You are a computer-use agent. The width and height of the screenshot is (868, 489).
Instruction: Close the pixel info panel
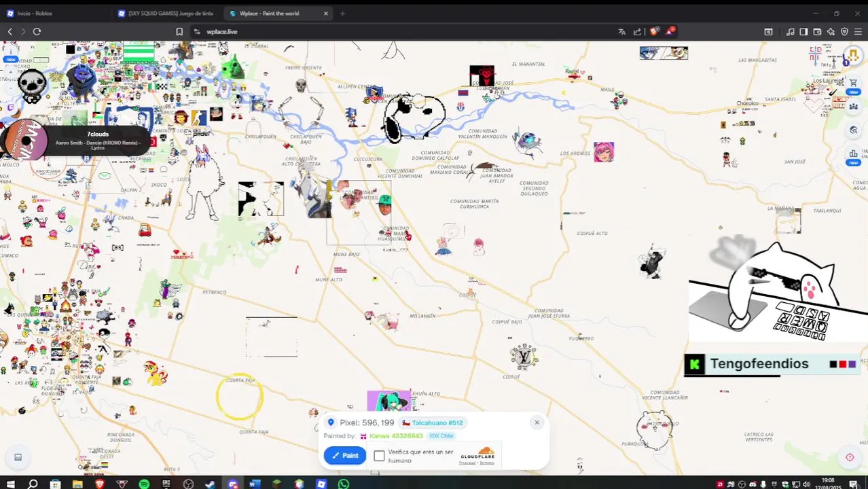tap(537, 422)
